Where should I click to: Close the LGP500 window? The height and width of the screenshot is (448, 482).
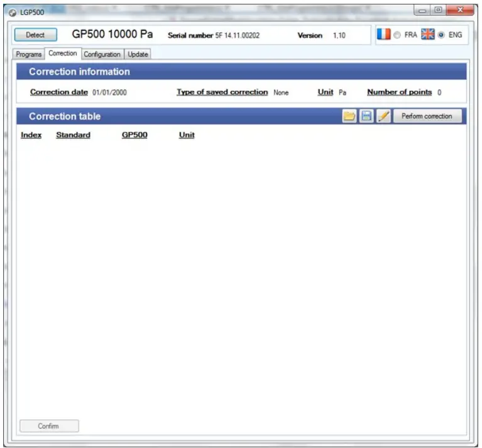[460, 11]
